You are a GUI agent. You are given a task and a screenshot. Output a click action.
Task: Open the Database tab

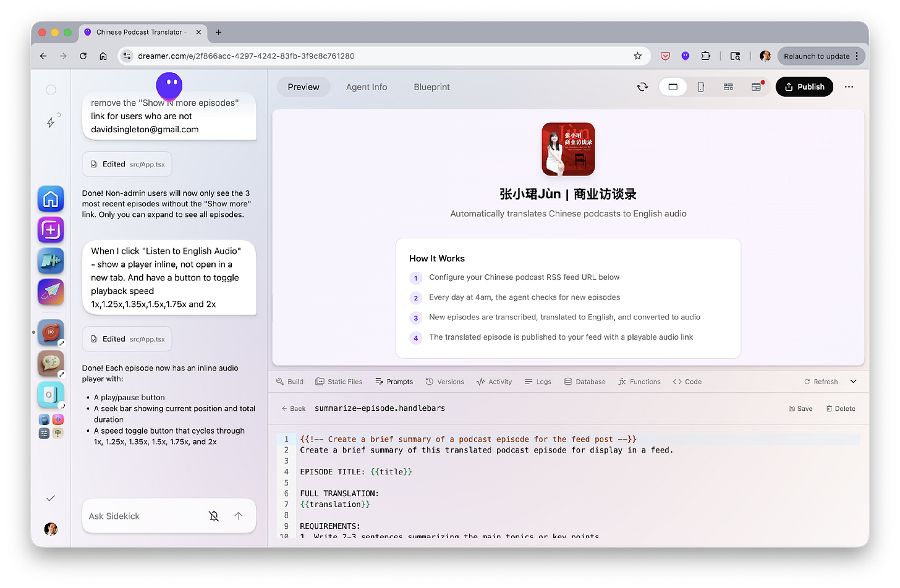[x=585, y=382]
